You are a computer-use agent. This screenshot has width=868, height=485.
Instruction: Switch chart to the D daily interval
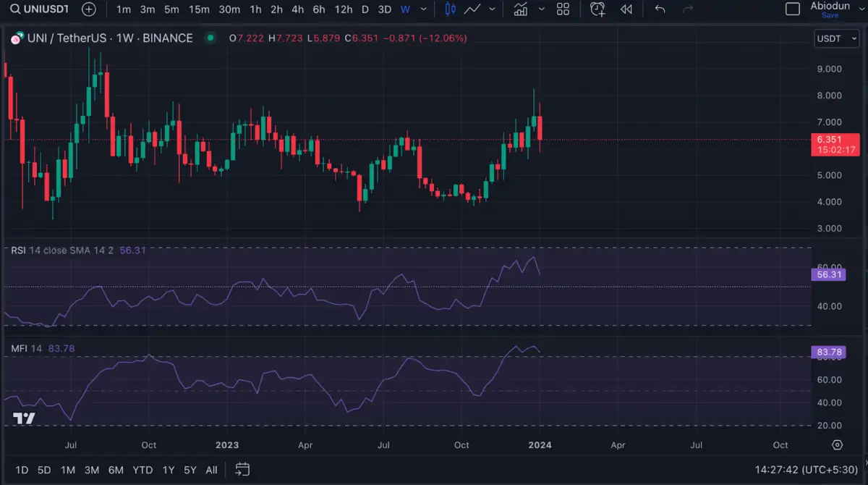tap(365, 9)
